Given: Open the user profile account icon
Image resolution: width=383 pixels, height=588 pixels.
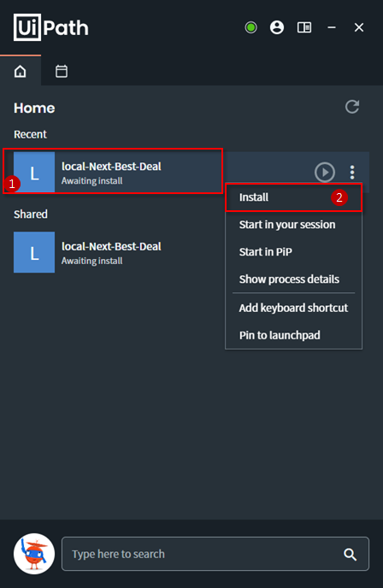Looking at the screenshot, I should pyautogui.click(x=277, y=27).
